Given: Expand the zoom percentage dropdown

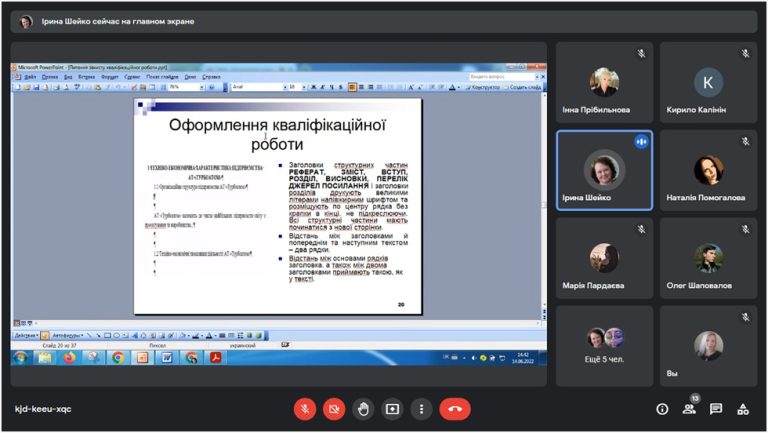Looking at the screenshot, I should pyautogui.click(x=201, y=87).
